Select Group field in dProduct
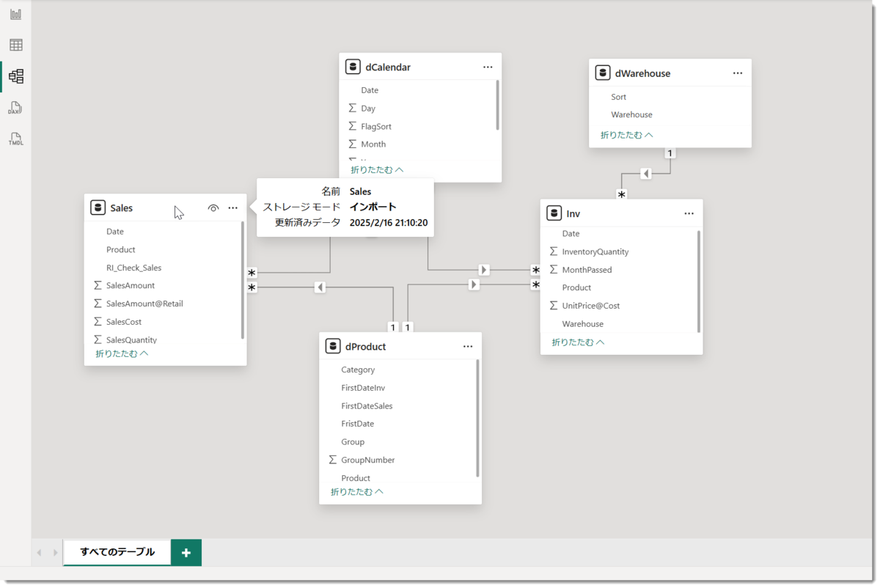This screenshot has height=588, width=880. click(x=353, y=442)
